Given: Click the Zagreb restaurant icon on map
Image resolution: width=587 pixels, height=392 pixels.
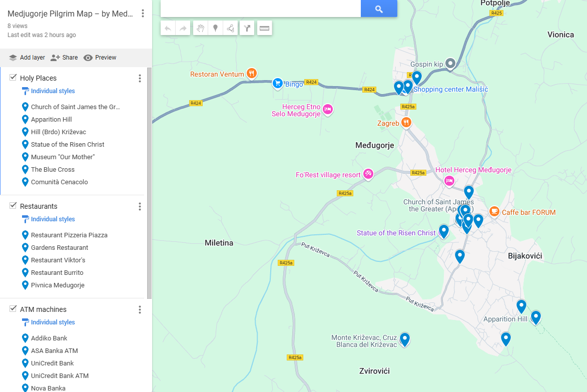Looking at the screenshot, I should coord(406,123).
